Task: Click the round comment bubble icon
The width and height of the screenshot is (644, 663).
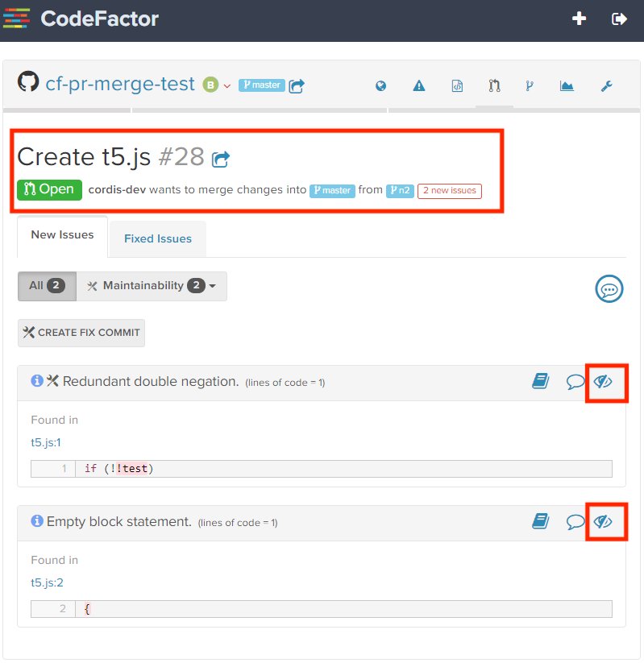Action: coord(609,289)
